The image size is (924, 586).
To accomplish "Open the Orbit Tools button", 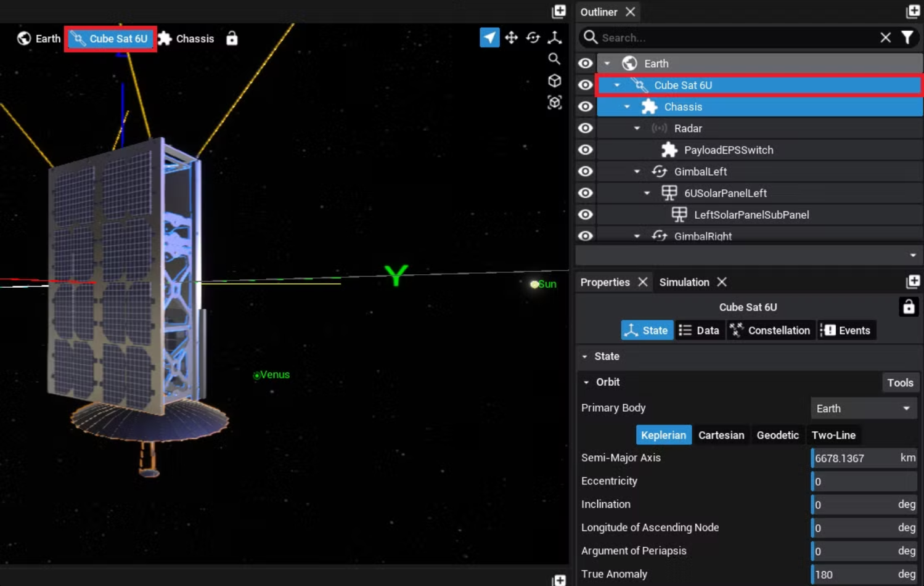I will click(x=900, y=383).
